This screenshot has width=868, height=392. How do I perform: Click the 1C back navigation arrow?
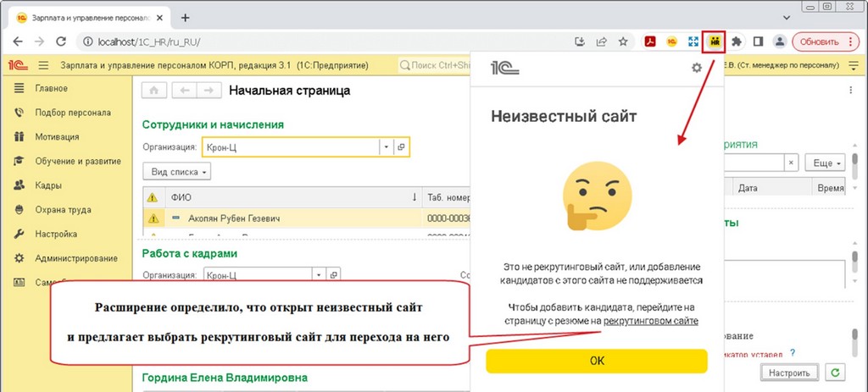pyautogui.click(x=185, y=91)
